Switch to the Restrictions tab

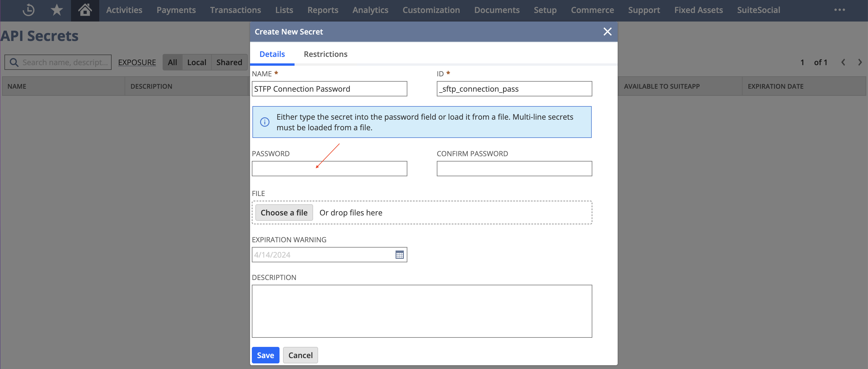tap(325, 54)
